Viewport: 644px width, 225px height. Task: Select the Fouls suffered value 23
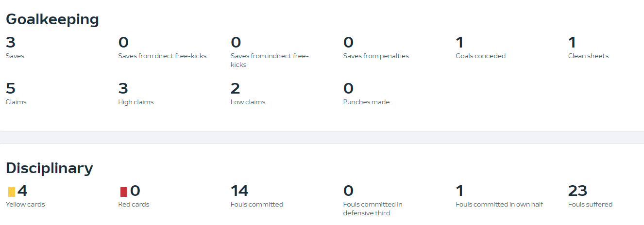coord(577,191)
